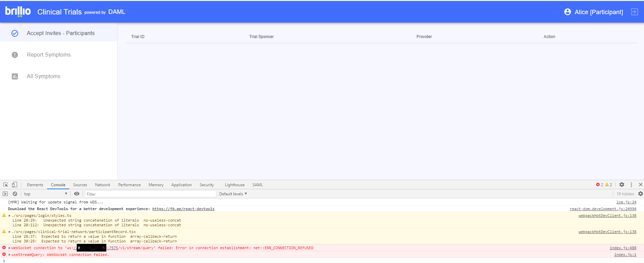644x263 pixels.
Task: Open DevTools settings gear in the tab bar
Action: tap(622, 185)
